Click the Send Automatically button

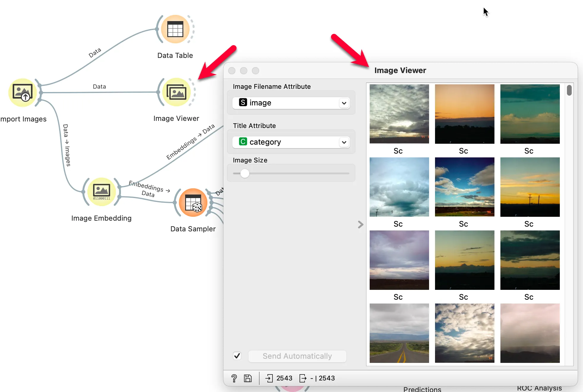pos(297,356)
